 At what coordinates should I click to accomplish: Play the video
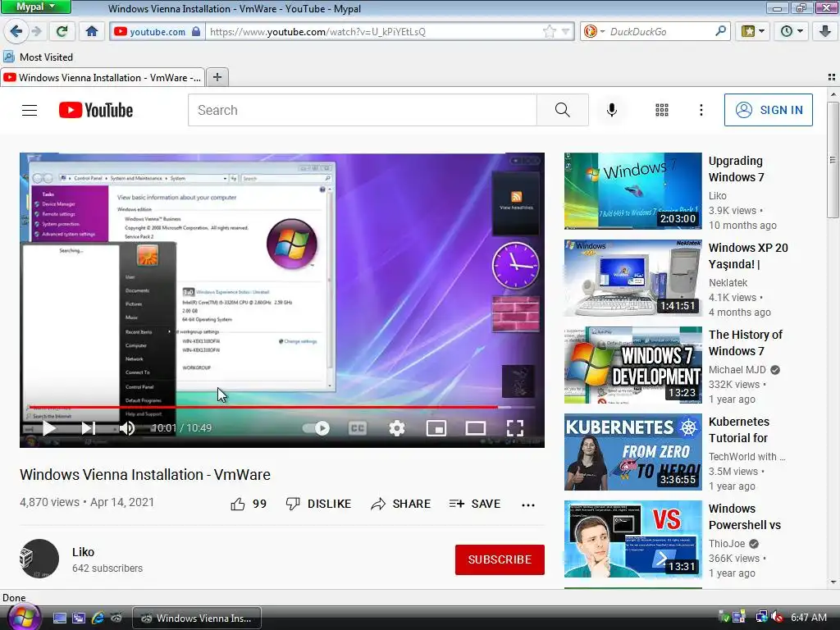point(48,428)
